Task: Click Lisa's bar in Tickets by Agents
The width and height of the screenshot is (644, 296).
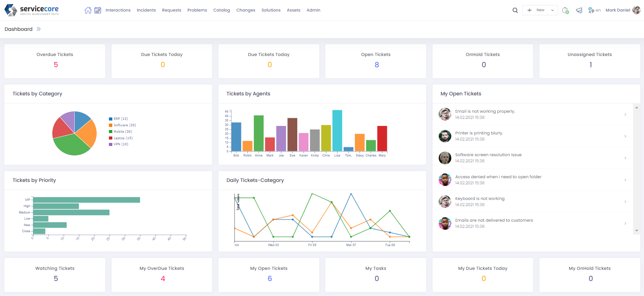Action: 337,130
